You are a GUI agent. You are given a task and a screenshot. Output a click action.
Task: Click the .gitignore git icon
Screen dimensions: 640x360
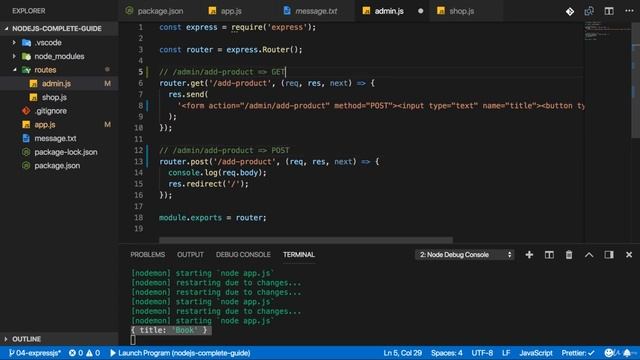point(26,111)
